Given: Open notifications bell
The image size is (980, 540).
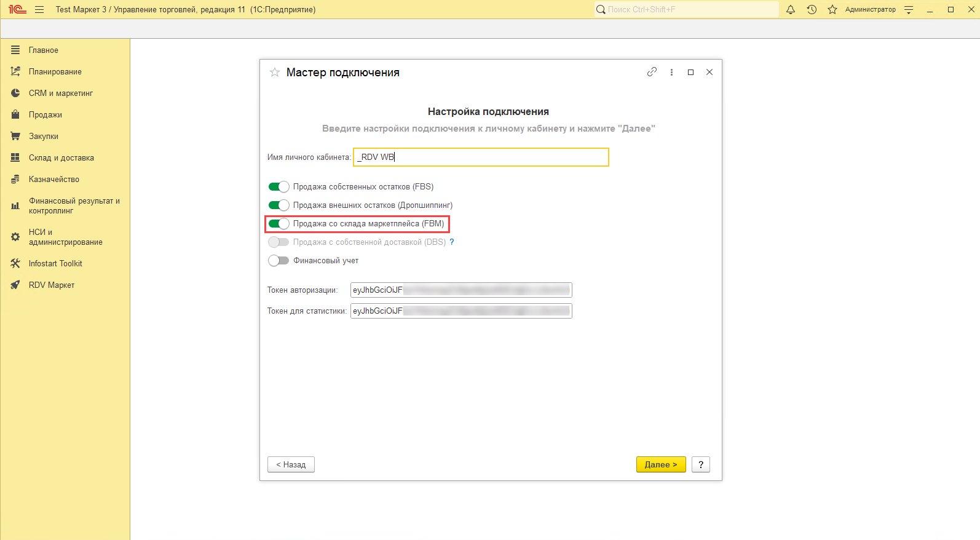Looking at the screenshot, I should pyautogui.click(x=791, y=9).
